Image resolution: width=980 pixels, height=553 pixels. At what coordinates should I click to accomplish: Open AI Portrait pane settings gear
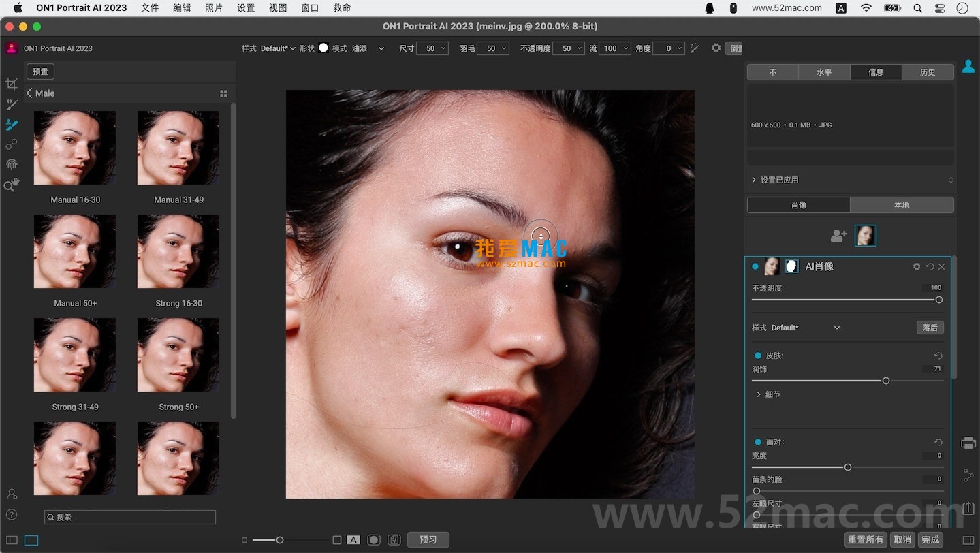(x=917, y=266)
